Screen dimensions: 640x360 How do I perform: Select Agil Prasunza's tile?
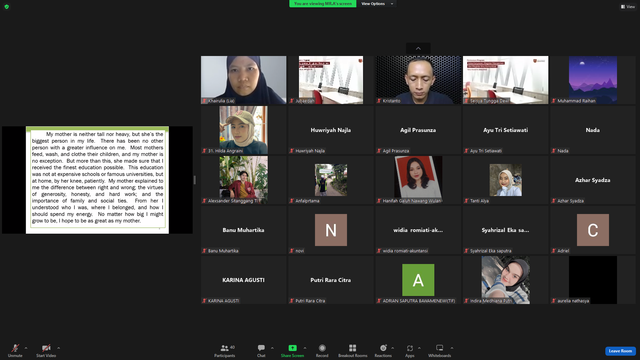[418, 130]
